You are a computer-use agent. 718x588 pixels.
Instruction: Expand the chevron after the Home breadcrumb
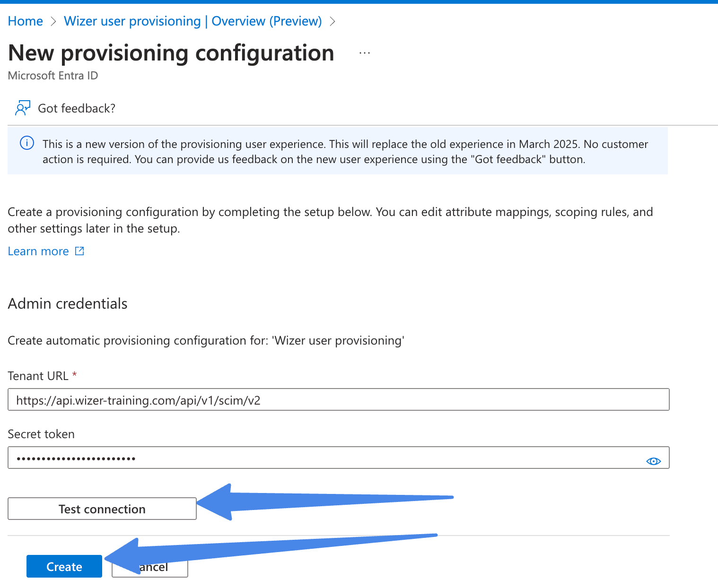point(53,21)
